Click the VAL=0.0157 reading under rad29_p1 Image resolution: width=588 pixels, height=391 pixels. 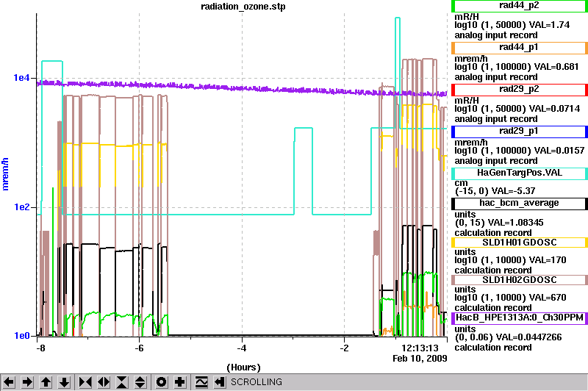coord(559,151)
